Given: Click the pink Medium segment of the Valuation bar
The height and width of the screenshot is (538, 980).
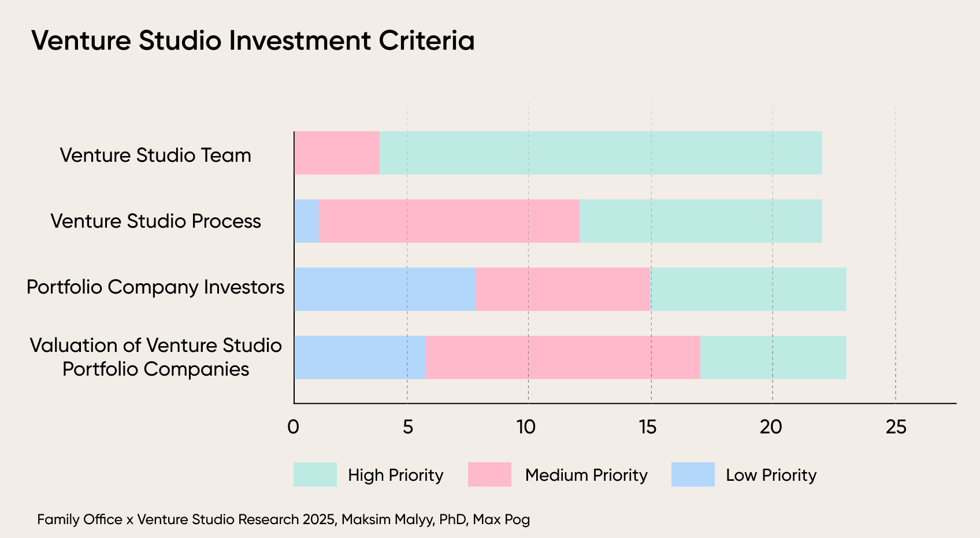Looking at the screenshot, I should click(563, 357).
